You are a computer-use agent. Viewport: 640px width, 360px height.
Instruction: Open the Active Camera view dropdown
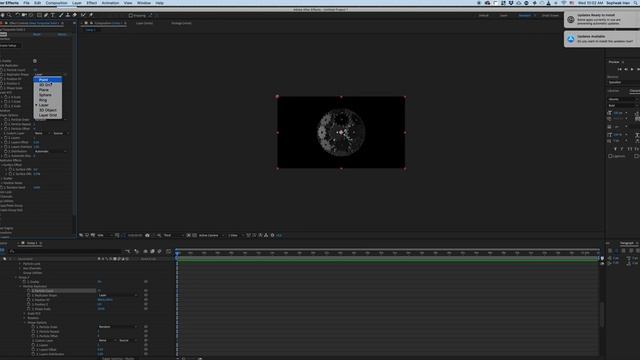(x=211, y=236)
